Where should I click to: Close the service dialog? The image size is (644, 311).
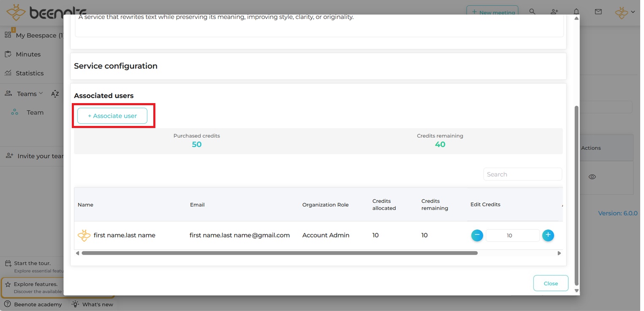tap(550, 284)
